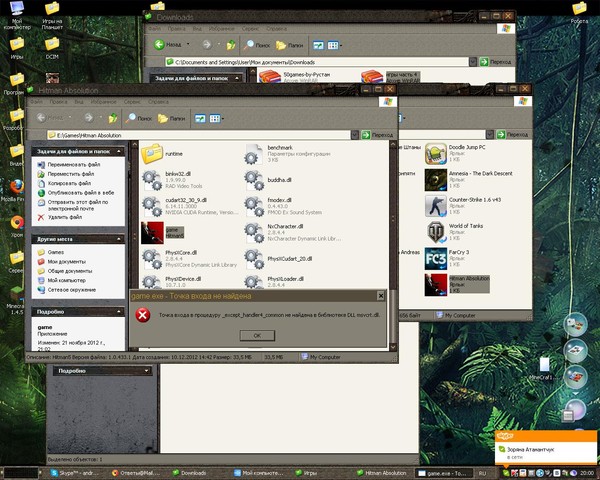Screen dimensions: 600x480
Task: Click the red error icon in the dialog
Action: click(x=143, y=315)
